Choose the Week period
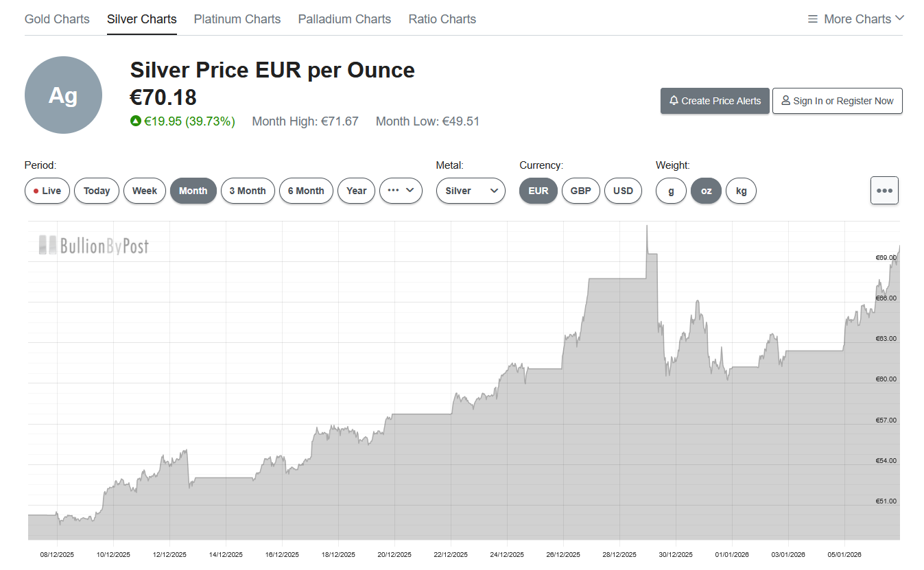The image size is (924, 570). click(145, 191)
